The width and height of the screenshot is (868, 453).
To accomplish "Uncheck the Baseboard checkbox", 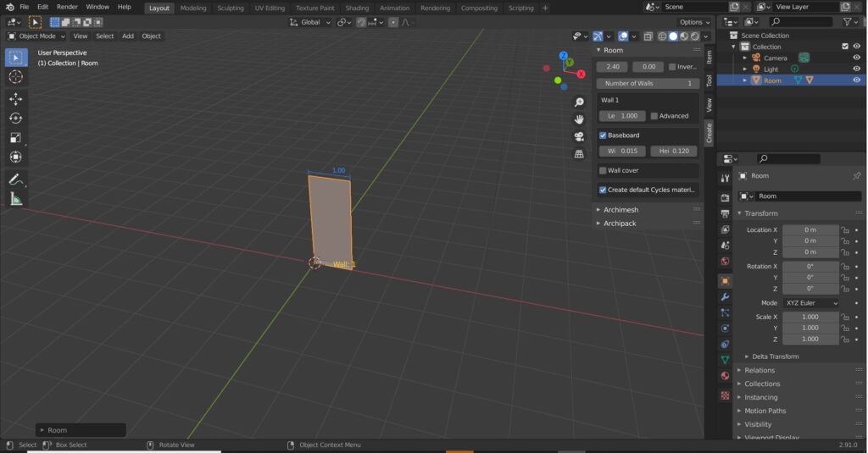I will pyautogui.click(x=603, y=135).
